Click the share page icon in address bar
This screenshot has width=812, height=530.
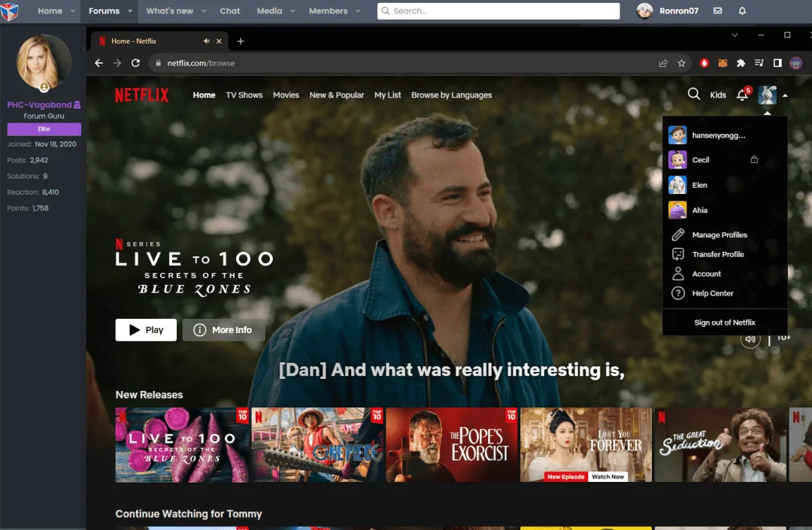pos(663,63)
